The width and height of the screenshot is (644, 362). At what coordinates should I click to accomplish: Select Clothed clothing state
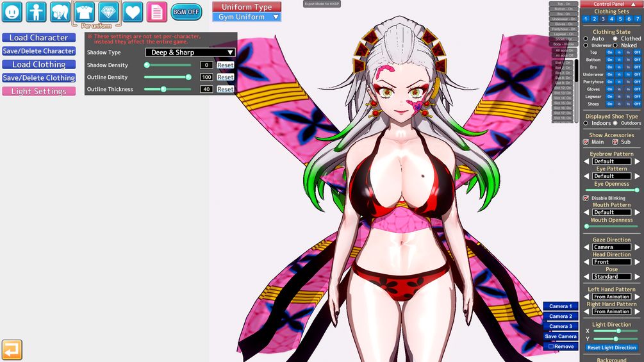coord(615,38)
